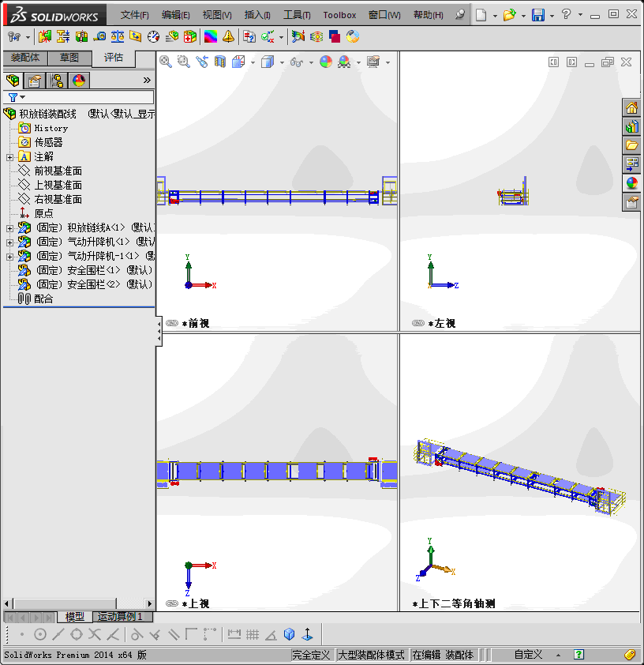Expand the 气动升降机<1> component

[9, 242]
